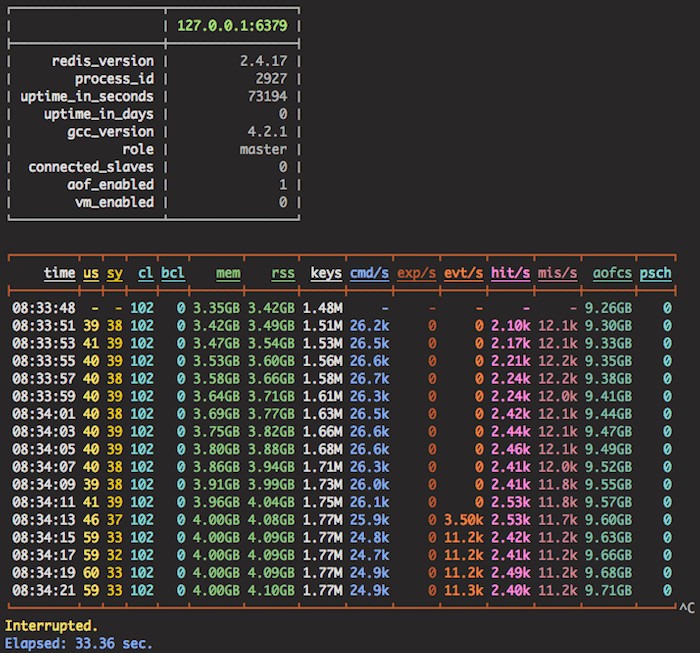The height and width of the screenshot is (653, 700).
Task: Select the Elapsed: 33.36 sec. line
Action: tap(79, 643)
